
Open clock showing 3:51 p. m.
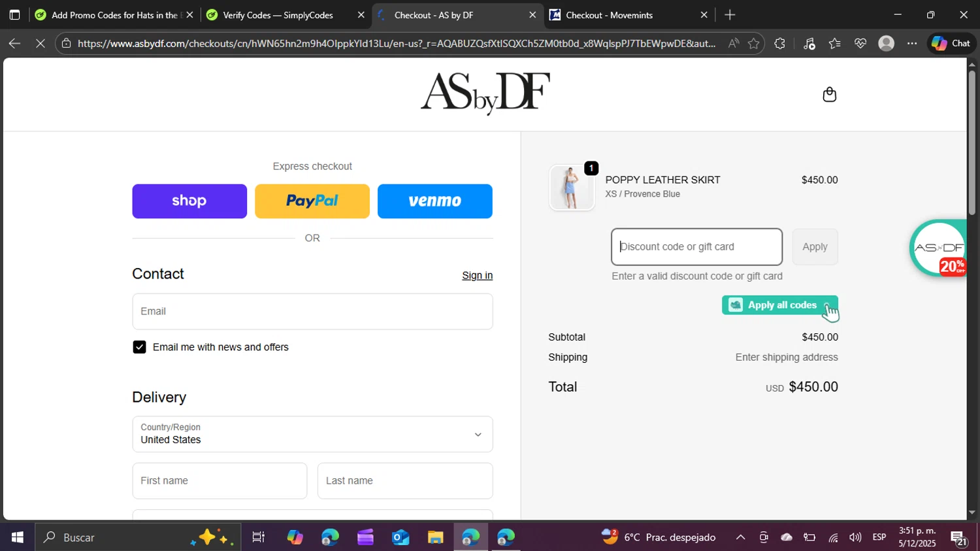(917, 537)
